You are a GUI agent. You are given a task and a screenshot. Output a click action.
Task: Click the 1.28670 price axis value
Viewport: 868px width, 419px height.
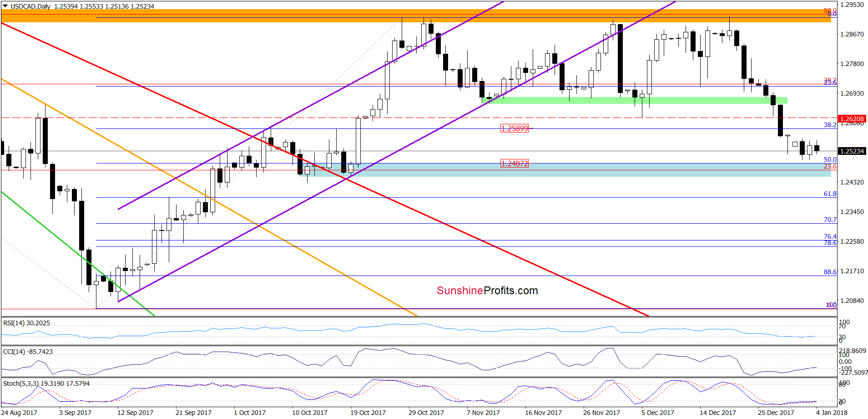(852, 34)
